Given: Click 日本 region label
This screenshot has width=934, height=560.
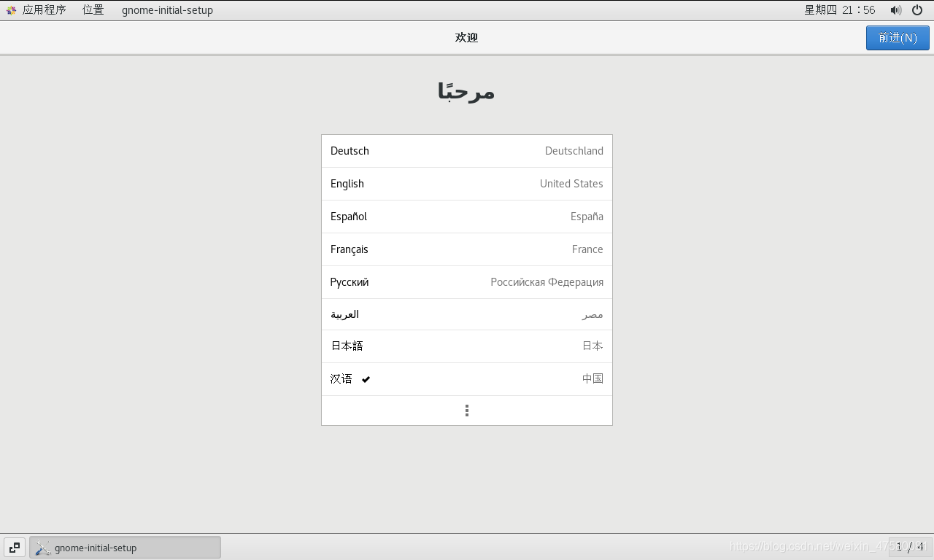Looking at the screenshot, I should click(593, 346).
